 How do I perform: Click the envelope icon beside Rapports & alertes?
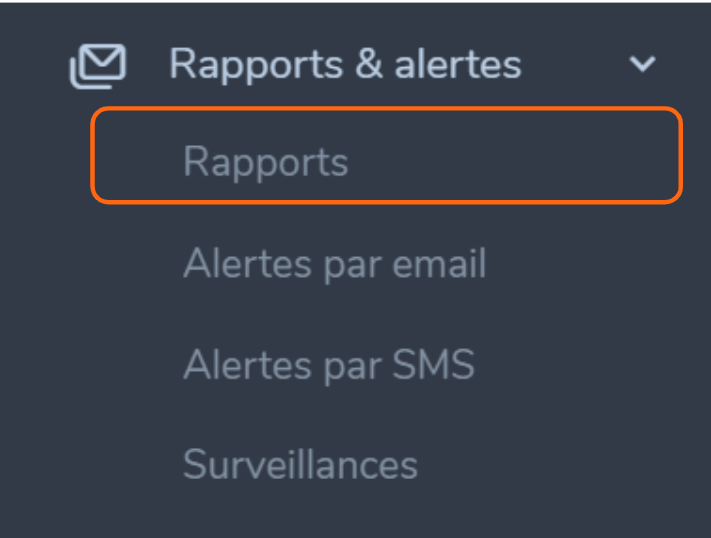click(97, 66)
